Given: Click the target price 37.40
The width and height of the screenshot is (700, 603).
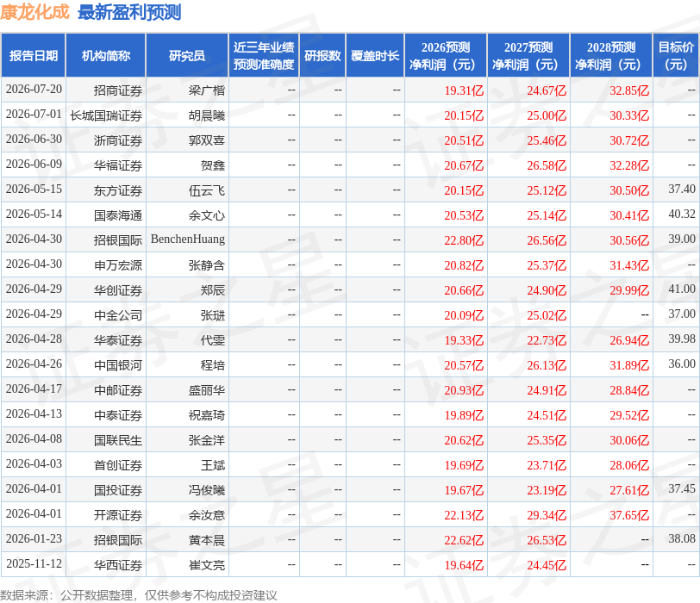Looking at the screenshot, I should point(682,190).
